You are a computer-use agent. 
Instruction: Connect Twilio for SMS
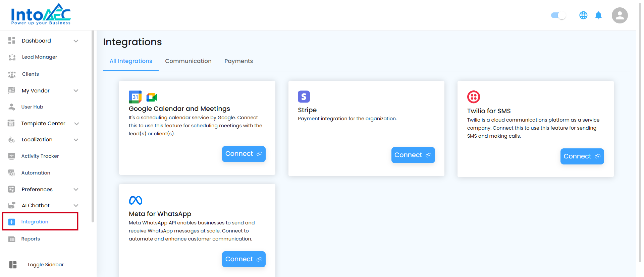pyautogui.click(x=582, y=156)
